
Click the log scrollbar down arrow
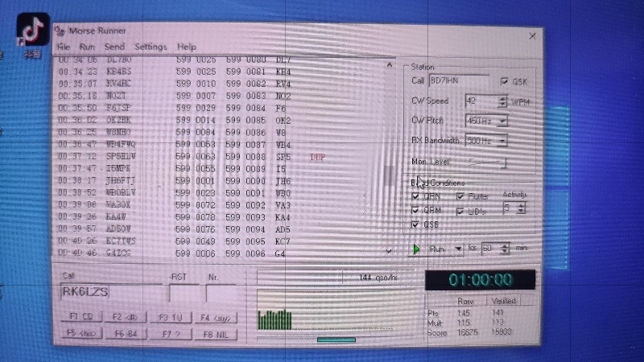389,251
